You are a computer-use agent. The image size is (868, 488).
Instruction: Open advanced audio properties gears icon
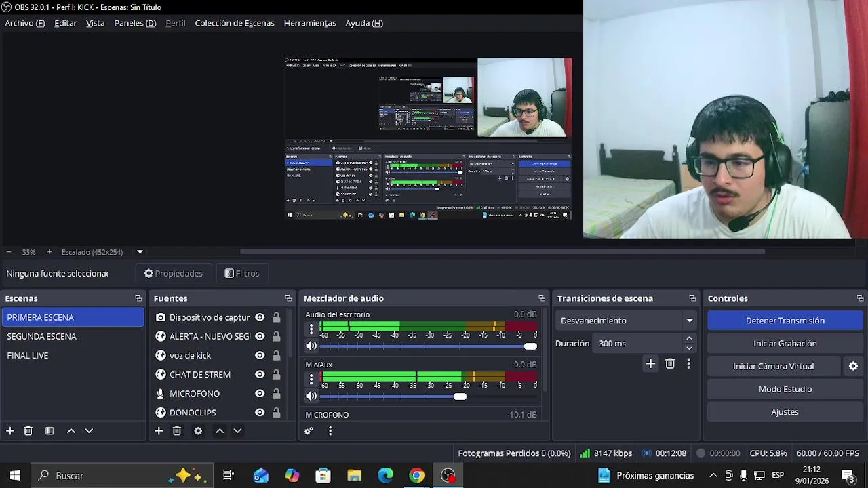pos(309,431)
